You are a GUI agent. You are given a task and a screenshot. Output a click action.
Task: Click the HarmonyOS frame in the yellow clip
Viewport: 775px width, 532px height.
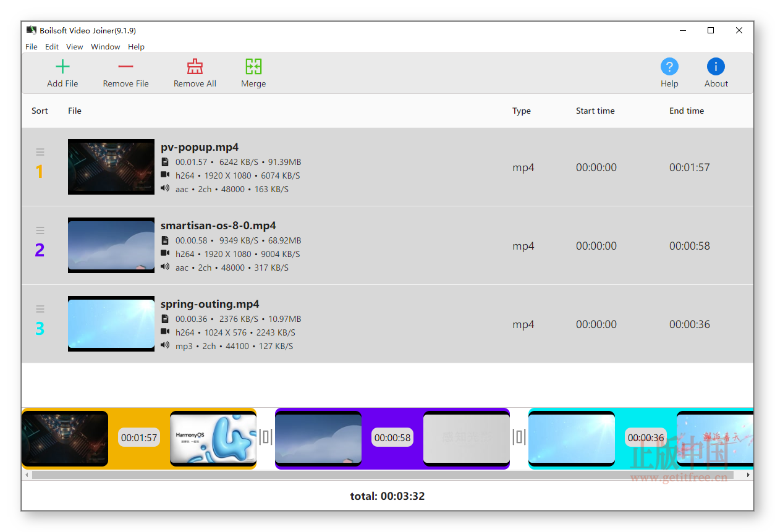(213, 439)
